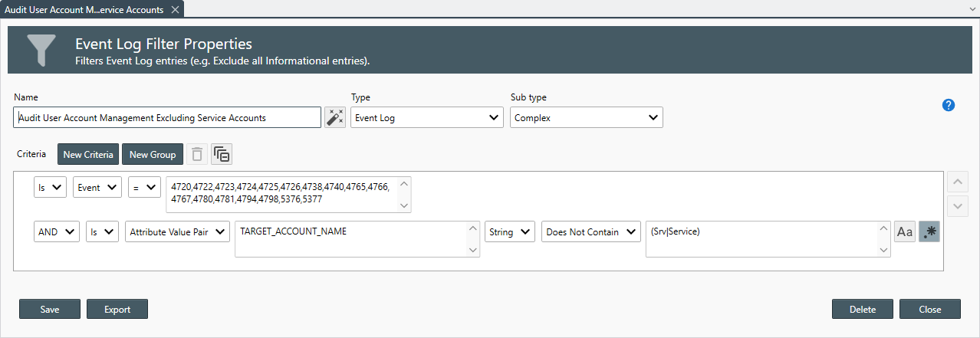This screenshot has height=338, width=980.
Task: Open the blue help question mark
Action: (x=949, y=106)
